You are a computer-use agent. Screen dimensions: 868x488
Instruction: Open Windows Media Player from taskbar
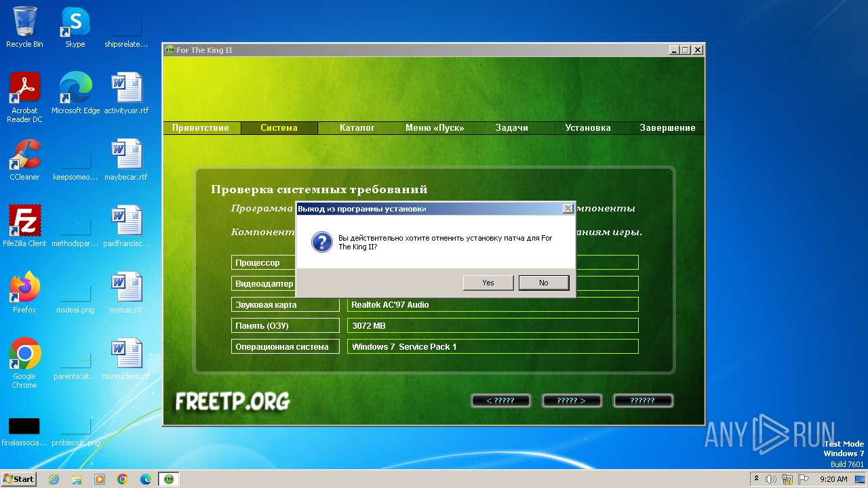click(x=100, y=479)
